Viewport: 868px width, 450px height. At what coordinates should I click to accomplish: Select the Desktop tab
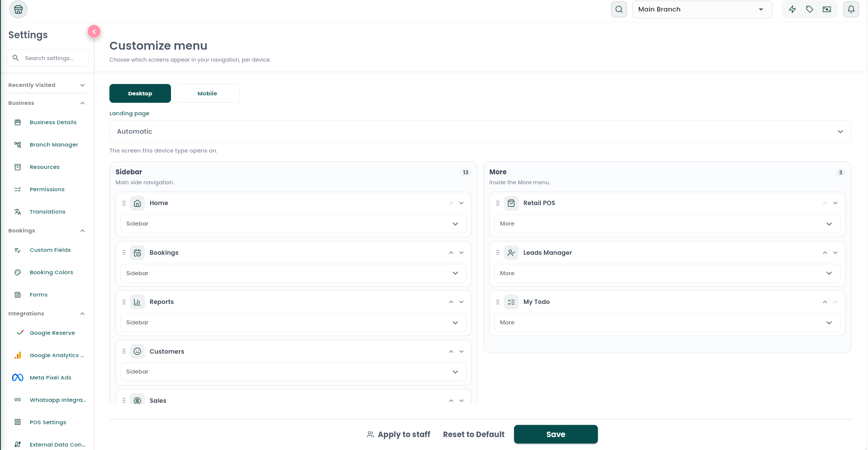pyautogui.click(x=140, y=93)
